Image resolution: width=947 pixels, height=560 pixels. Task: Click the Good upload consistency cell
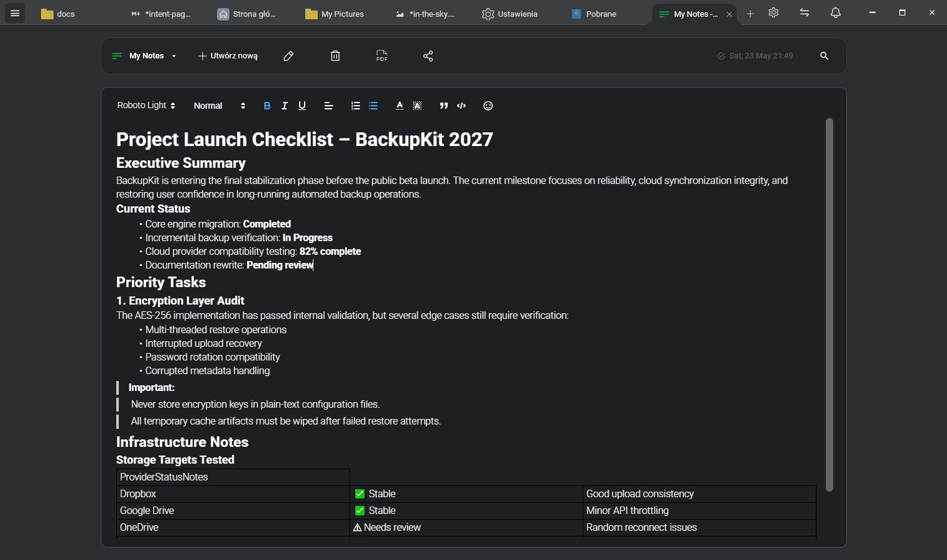(x=700, y=493)
